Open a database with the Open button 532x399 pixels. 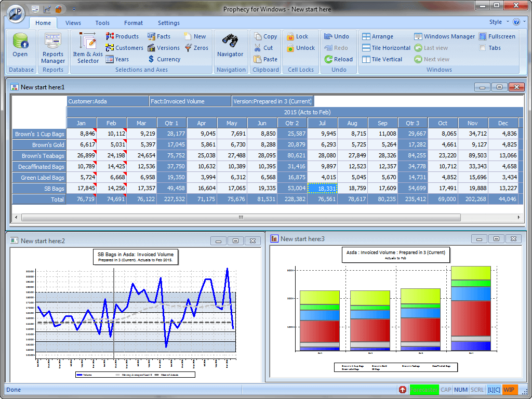click(20, 47)
